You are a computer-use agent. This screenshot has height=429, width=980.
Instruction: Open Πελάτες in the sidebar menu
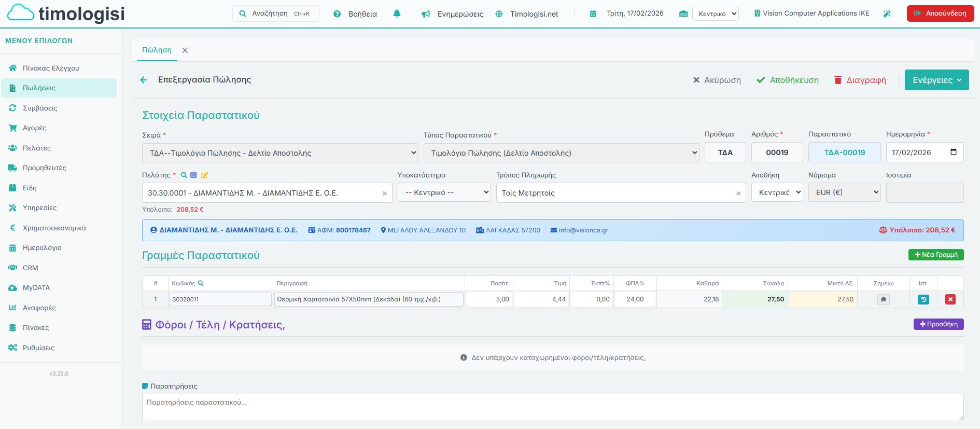pos(37,148)
